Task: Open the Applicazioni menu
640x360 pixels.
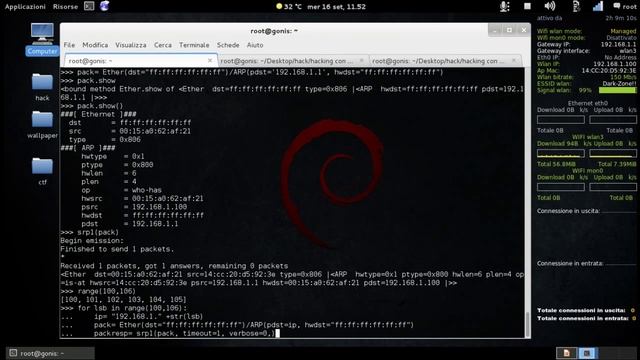Action: pos(25,7)
